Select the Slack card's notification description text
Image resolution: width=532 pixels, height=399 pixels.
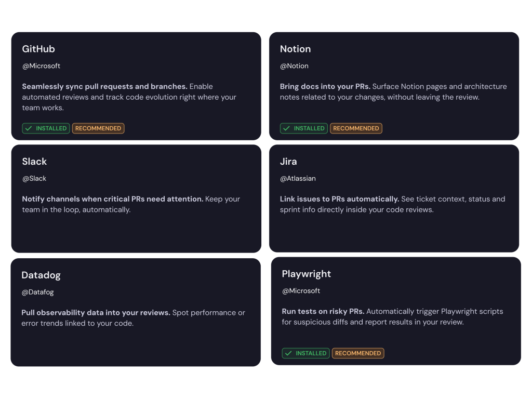point(131,204)
